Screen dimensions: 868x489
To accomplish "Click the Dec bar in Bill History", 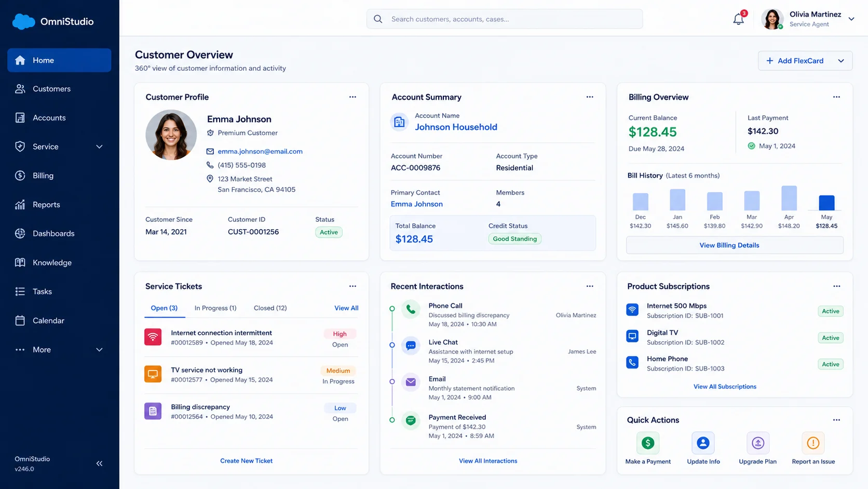I will click(641, 202).
